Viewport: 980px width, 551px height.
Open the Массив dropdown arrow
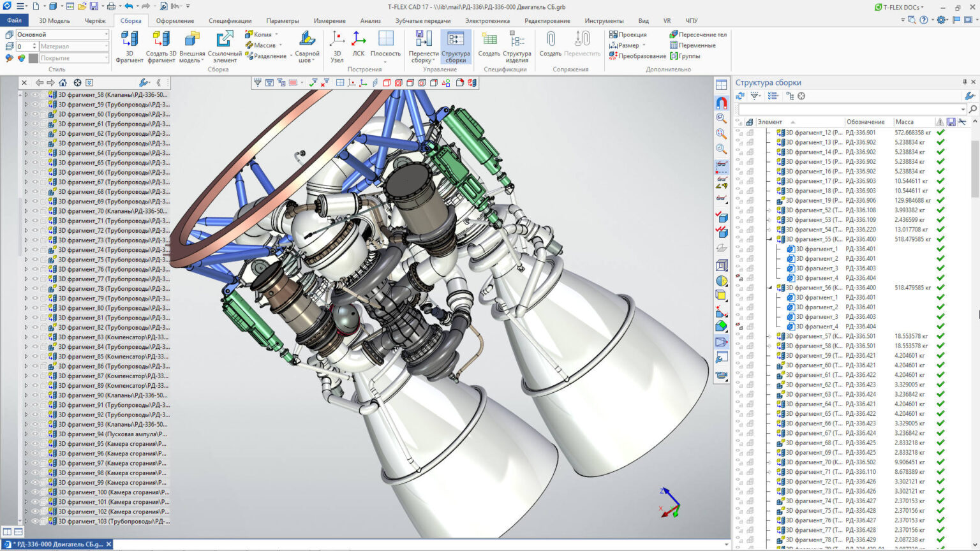pos(280,45)
